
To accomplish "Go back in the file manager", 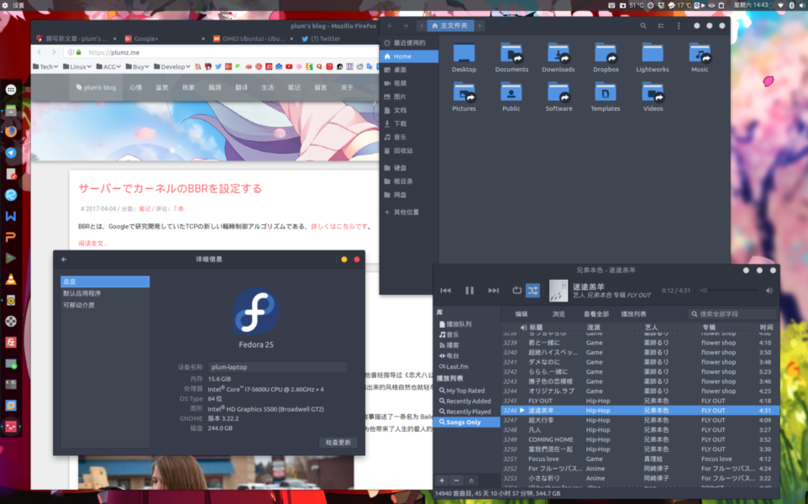I will tap(390, 26).
